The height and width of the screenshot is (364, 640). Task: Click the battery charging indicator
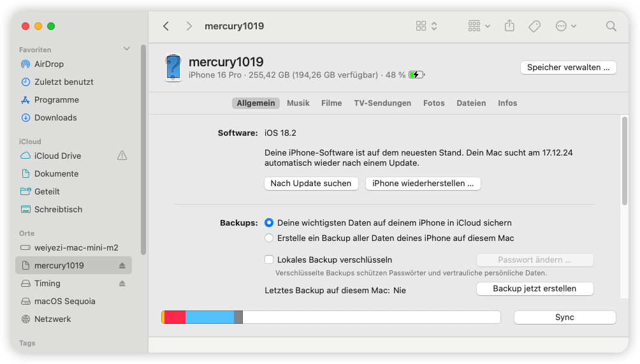(417, 75)
